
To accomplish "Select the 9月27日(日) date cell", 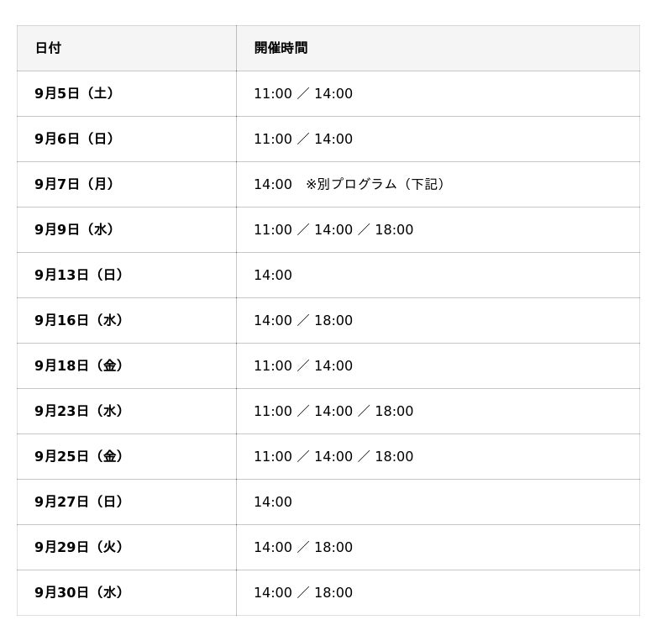I will pyautogui.click(x=127, y=502).
